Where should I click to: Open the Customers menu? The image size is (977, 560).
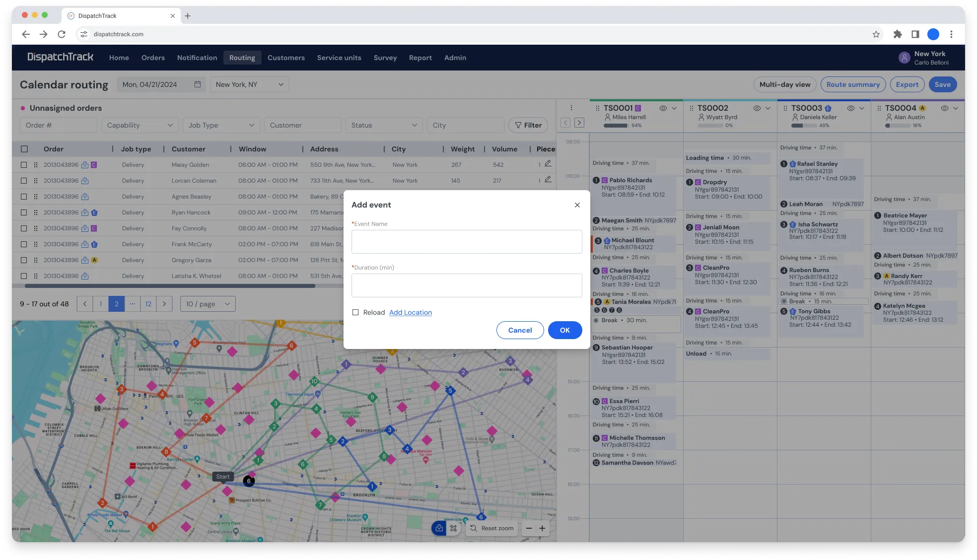[x=286, y=58]
